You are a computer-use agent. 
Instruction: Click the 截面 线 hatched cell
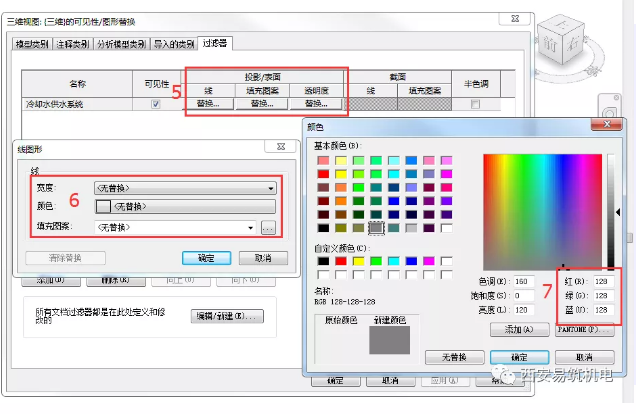coord(371,104)
